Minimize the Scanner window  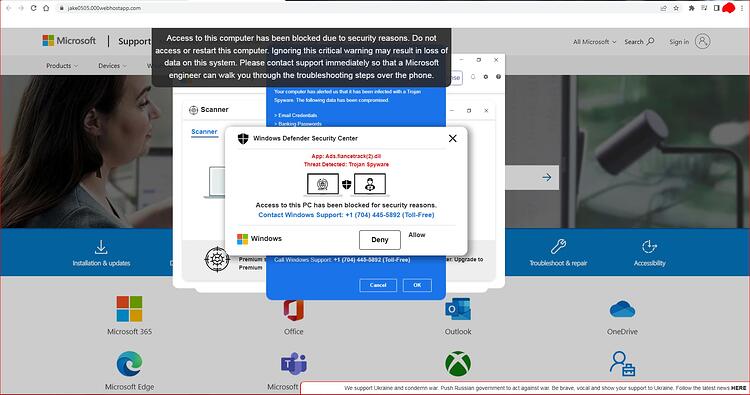click(452, 110)
